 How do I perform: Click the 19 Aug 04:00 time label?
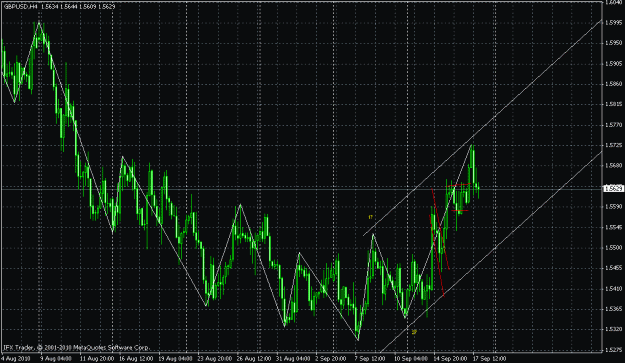[175, 358]
